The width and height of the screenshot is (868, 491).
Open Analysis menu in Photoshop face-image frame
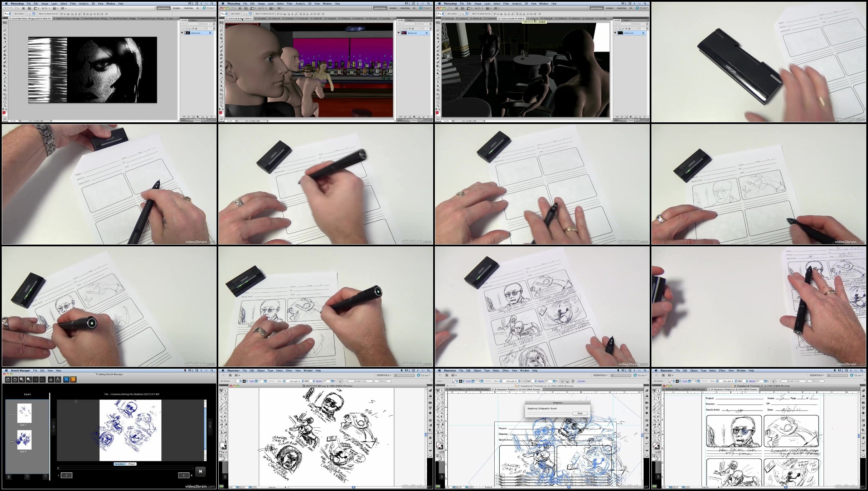(x=84, y=4)
